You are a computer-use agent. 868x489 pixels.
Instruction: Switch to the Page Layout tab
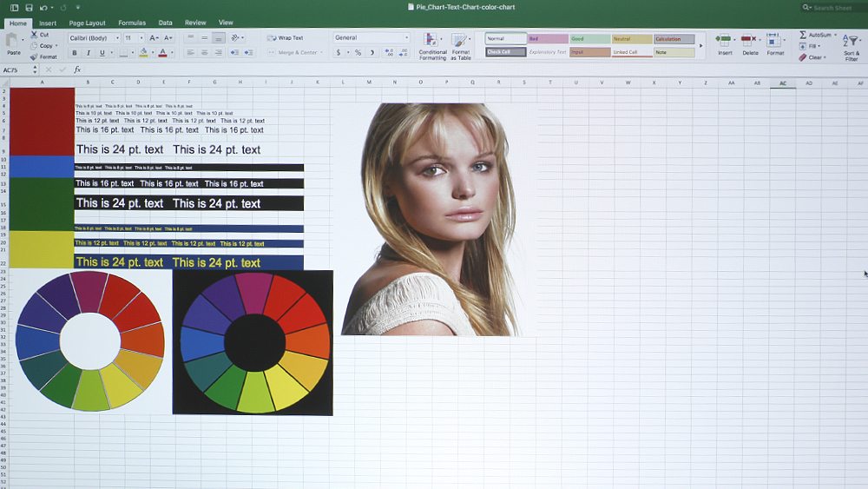tap(87, 23)
